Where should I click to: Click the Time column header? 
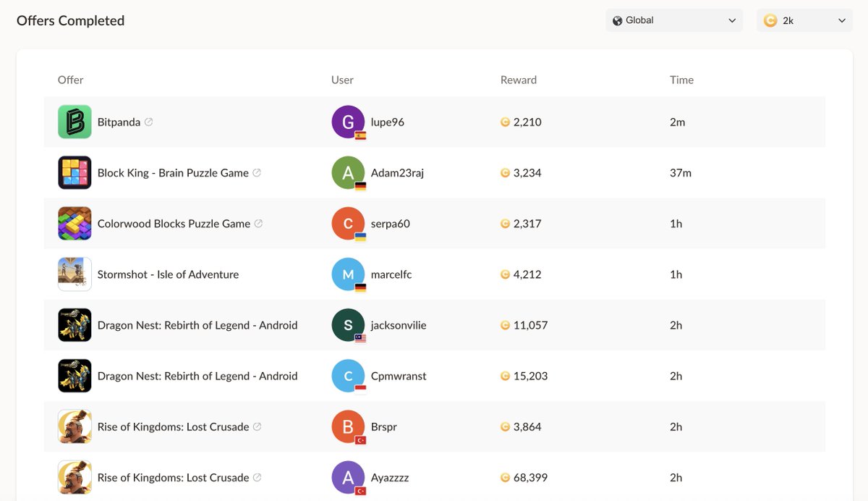tap(681, 80)
